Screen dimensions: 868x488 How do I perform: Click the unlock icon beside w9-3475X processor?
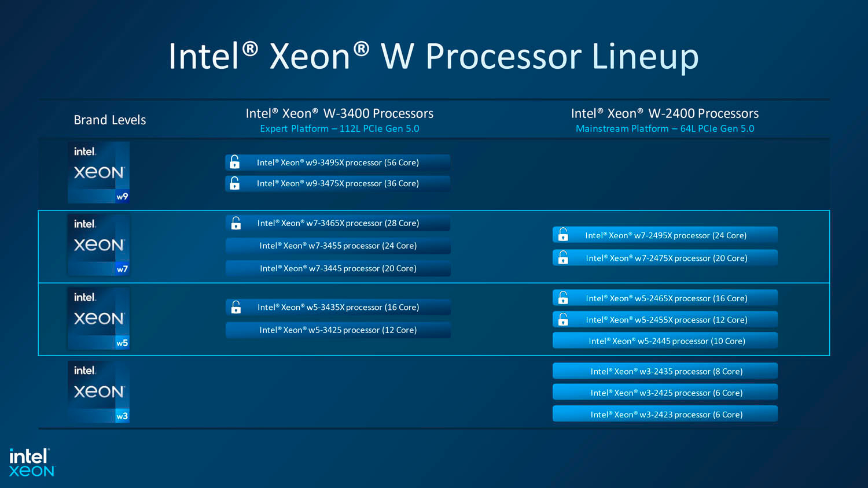click(x=234, y=183)
